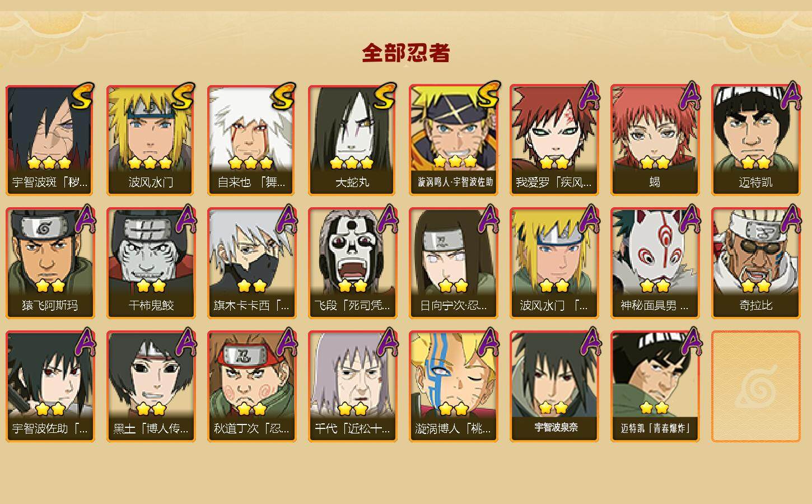This screenshot has width=812, height=504.
Task: Open the S-rank 波风水门 card
Action: pyautogui.click(x=151, y=140)
